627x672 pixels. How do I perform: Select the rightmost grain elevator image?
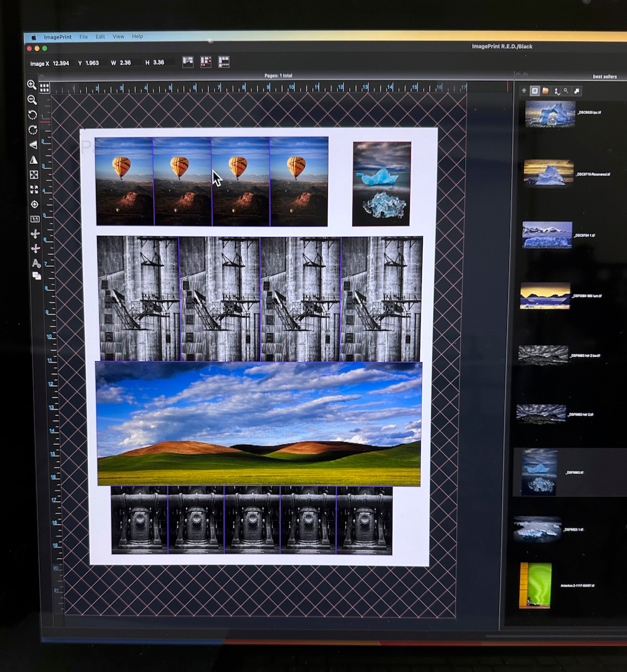382,299
